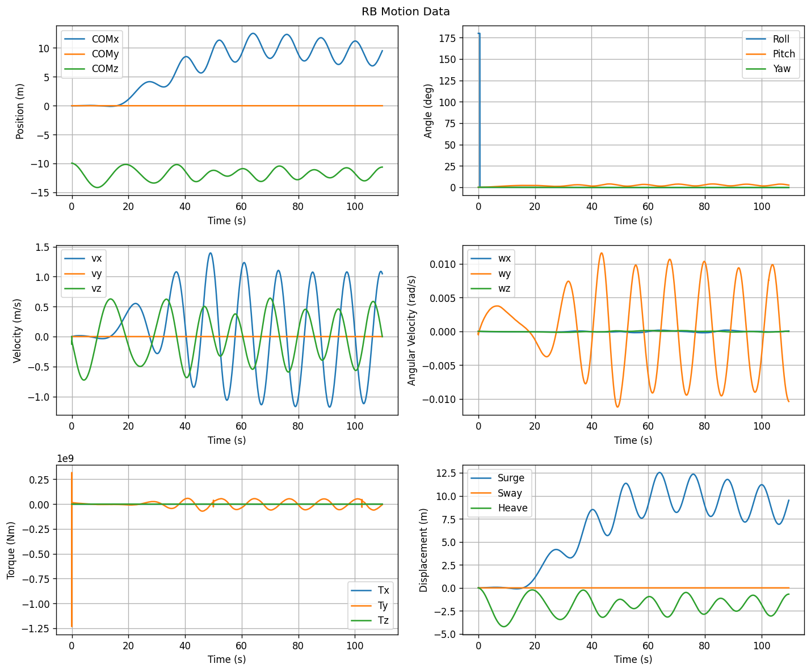Select the Surge legend label
Viewport: 811px width, 672px height.
(x=511, y=478)
